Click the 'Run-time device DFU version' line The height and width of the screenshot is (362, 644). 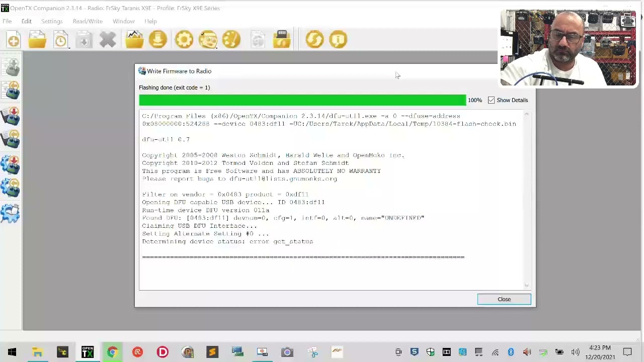click(205, 210)
